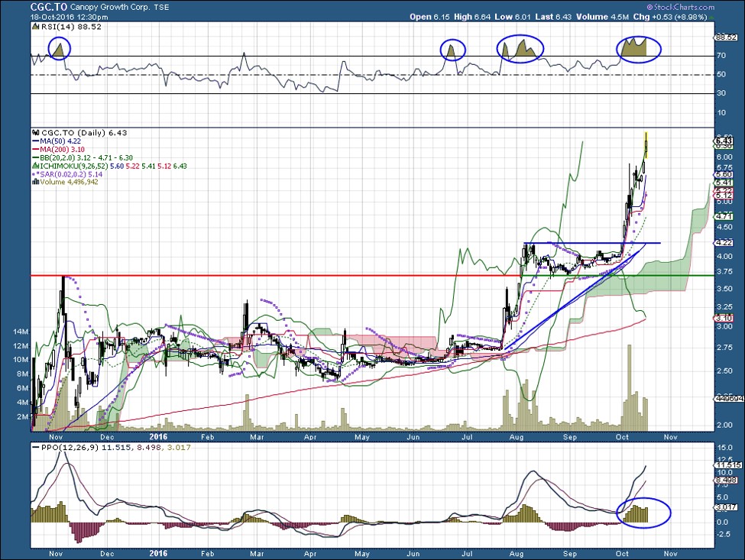Click the 3.75 price axis label
This screenshot has height=560, width=745.
[x=724, y=272]
